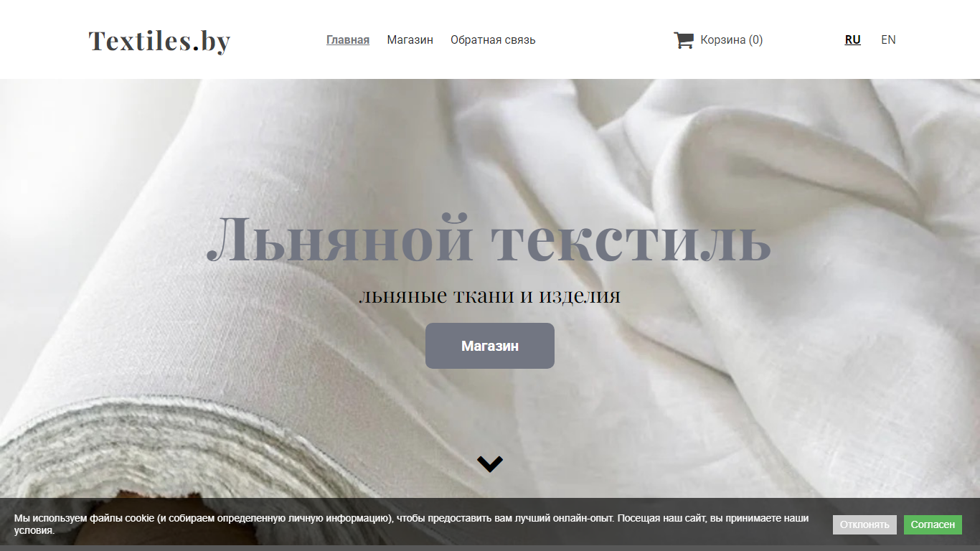Open the Корзина (0) cart link
The height and width of the screenshot is (551, 980).
[x=731, y=40]
